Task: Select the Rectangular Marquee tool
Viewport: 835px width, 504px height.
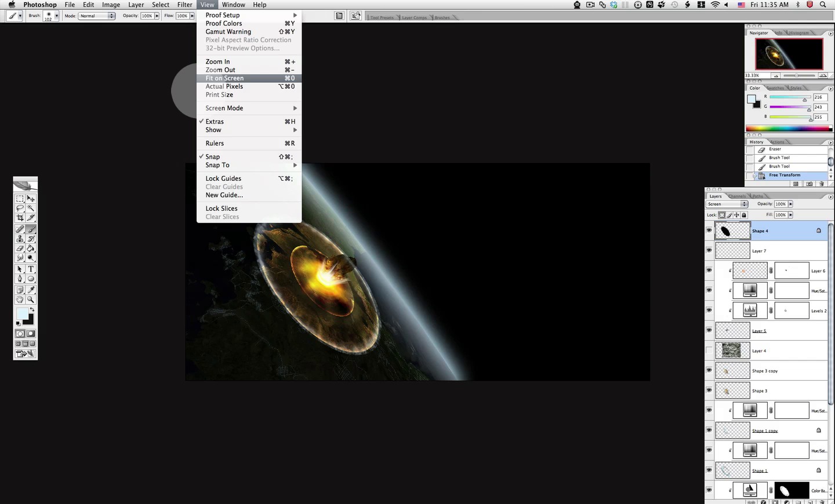Action: pyautogui.click(x=20, y=199)
